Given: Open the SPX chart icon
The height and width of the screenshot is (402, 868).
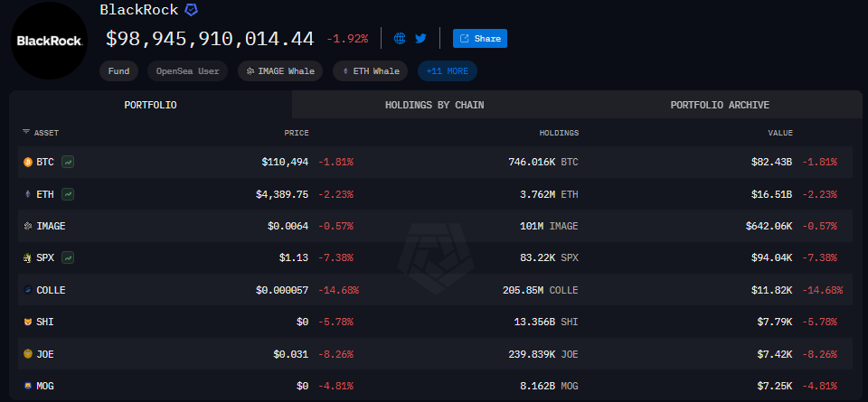Looking at the screenshot, I should [x=69, y=257].
